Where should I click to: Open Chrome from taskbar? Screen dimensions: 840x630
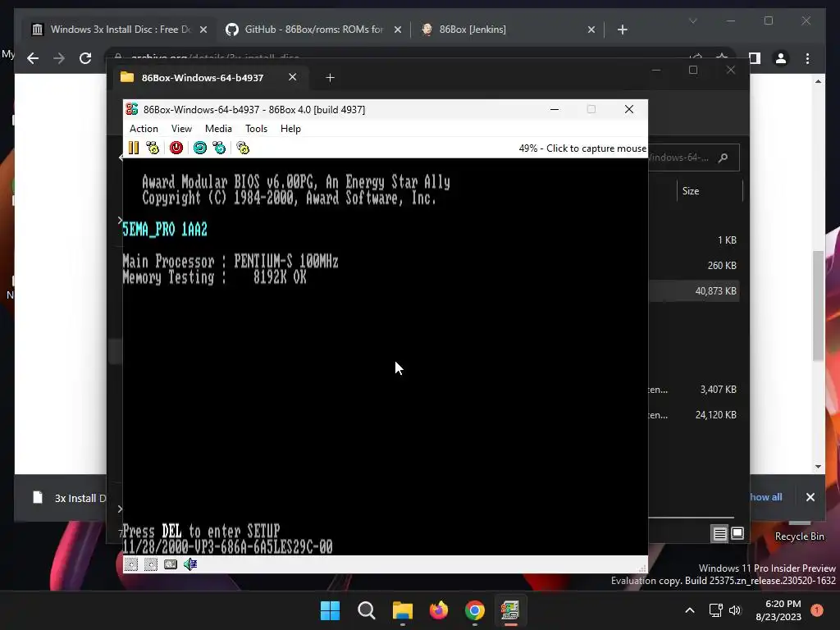pyautogui.click(x=475, y=610)
